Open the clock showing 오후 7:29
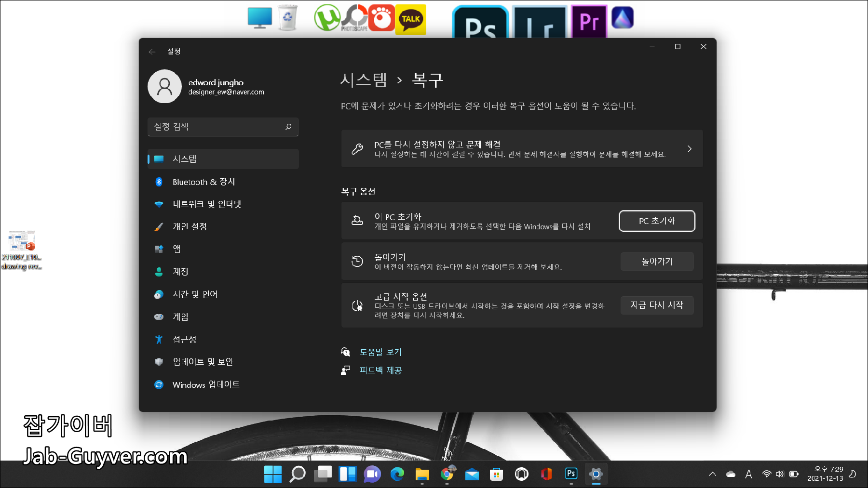Image resolution: width=868 pixels, height=488 pixels. click(x=825, y=474)
